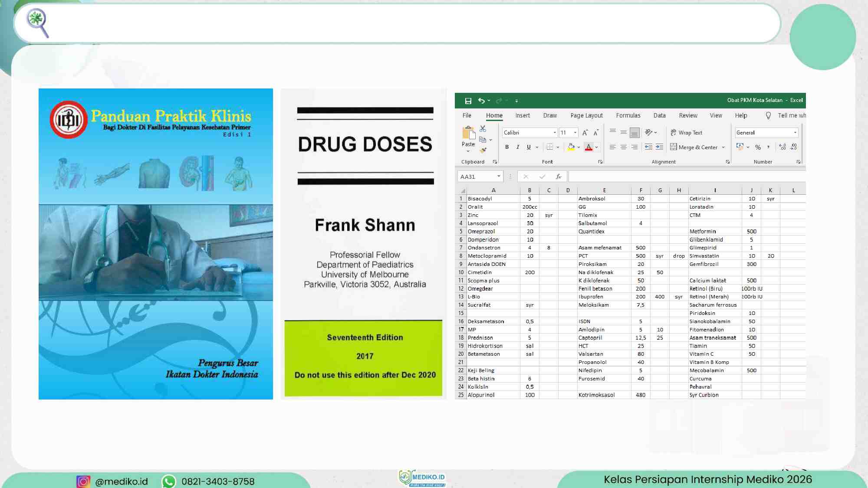The height and width of the screenshot is (488, 868).
Task: Click the formula bar Cancel X icon
Action: [526, 177]
